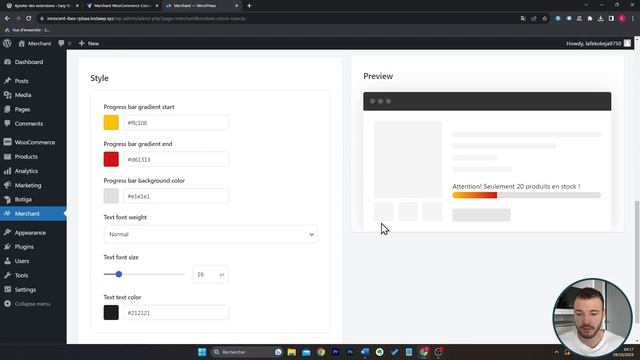Edit the gradient start hex field #ffc108
Screen dimensions: 640x360
[x=176, y=122]
